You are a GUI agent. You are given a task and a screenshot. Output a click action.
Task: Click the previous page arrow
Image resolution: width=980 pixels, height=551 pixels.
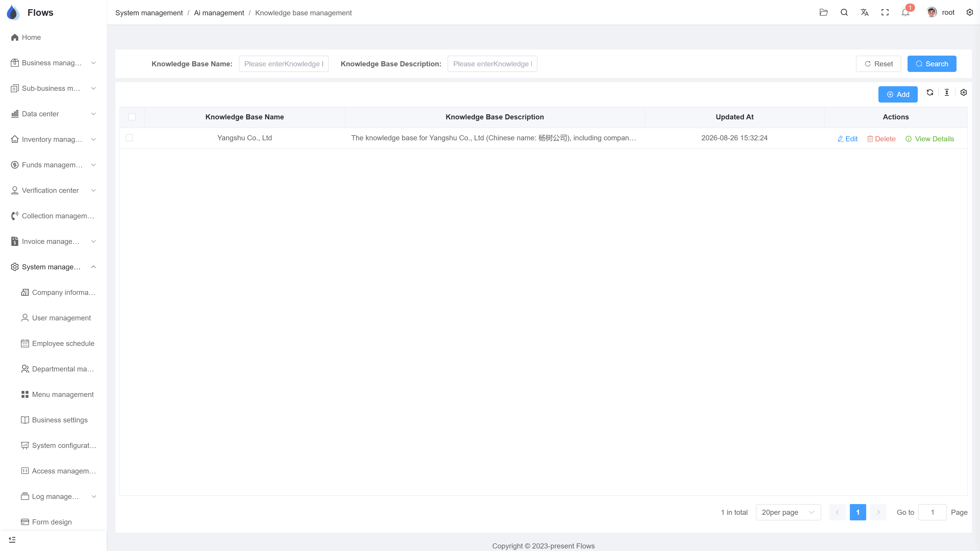point(837,512)
